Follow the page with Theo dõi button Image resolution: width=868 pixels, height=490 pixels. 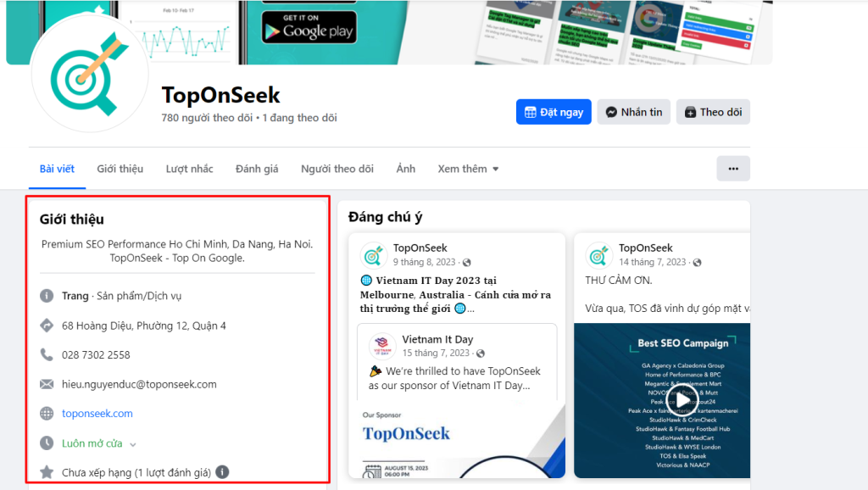pyautogui.click(x=713, y=112)
